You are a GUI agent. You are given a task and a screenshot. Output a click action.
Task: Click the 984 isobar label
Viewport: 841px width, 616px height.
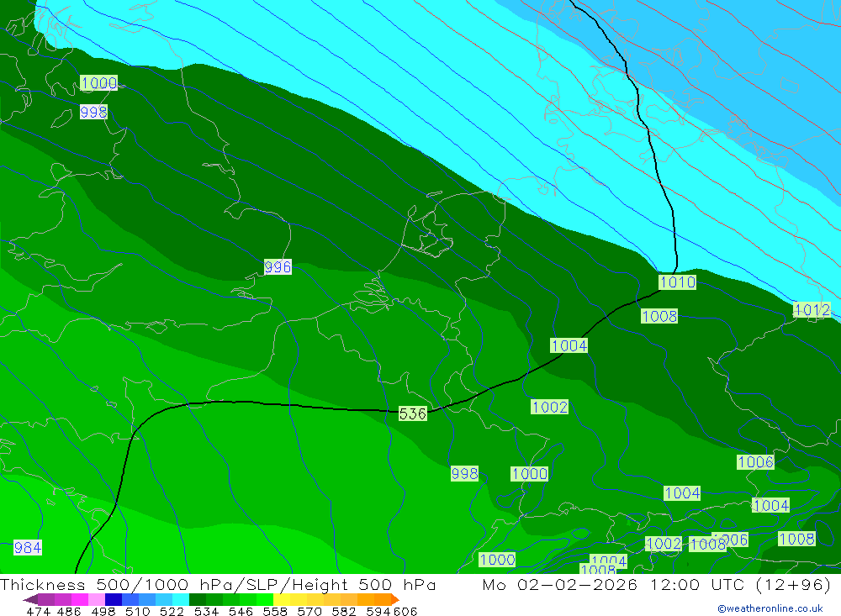click(28, 547)
